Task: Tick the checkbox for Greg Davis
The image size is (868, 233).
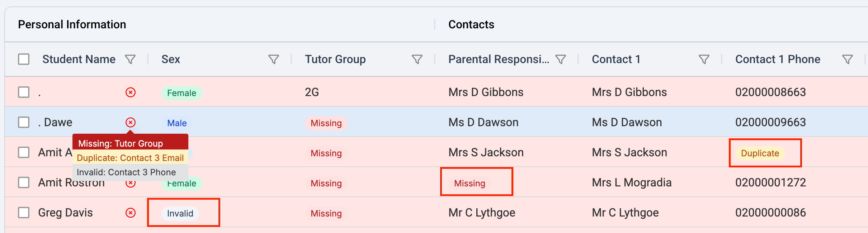Action: coord(24,213)
